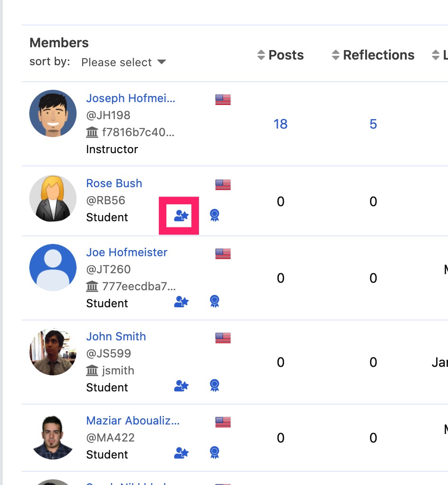Click the US flag beside Joseph Hofmeister
448x485 pixels.
[223, 99]
